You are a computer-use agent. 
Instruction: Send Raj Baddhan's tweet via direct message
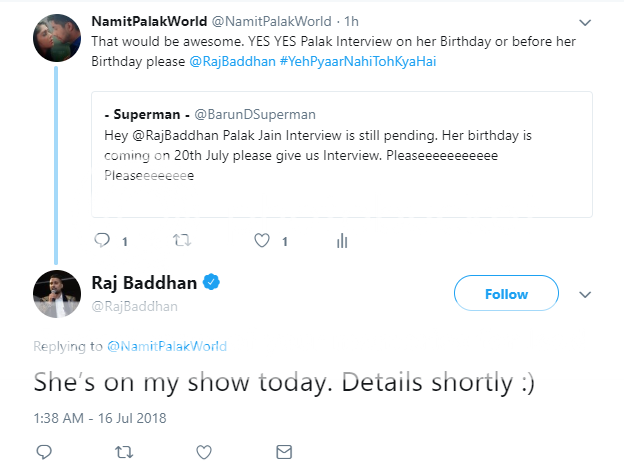[283, 452]
